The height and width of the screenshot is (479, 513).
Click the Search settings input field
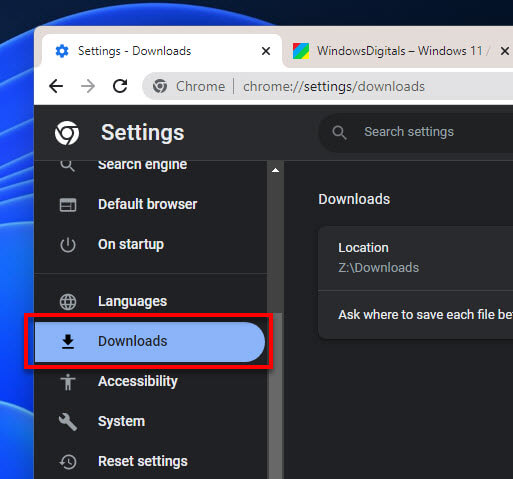coord(417,132)
